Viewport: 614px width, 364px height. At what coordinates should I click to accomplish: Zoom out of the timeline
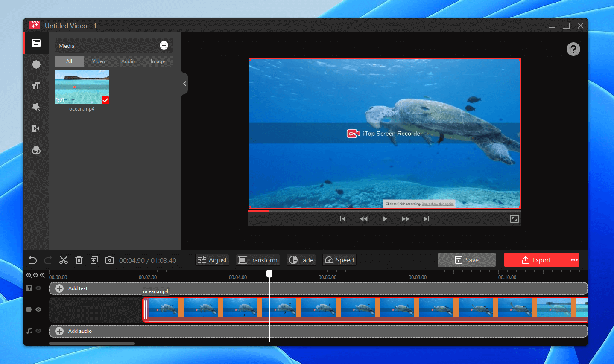(x=36, y=276)
